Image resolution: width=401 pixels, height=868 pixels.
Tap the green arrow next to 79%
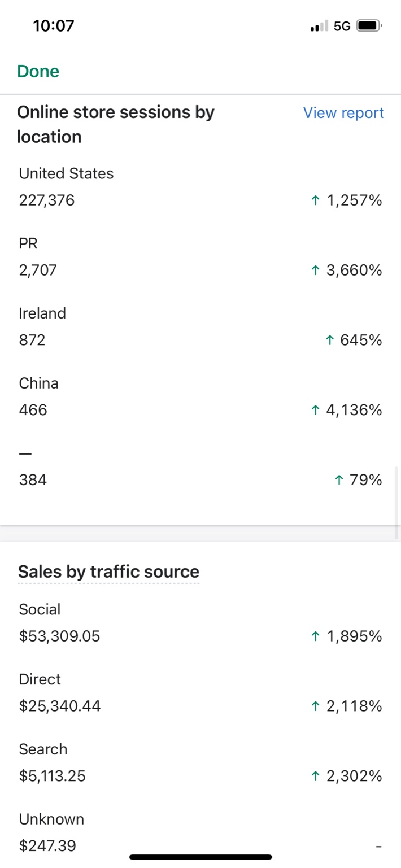[x=339, y=481]
